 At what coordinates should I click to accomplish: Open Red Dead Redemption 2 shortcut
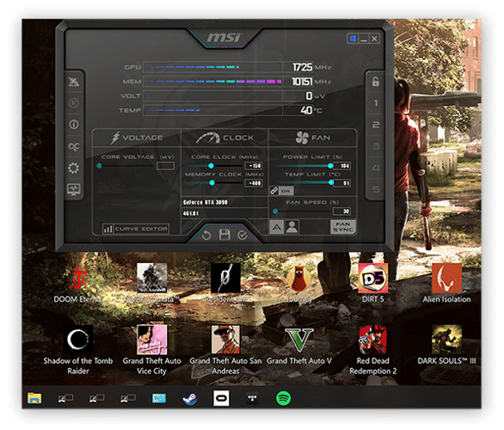tap(373, 350)
